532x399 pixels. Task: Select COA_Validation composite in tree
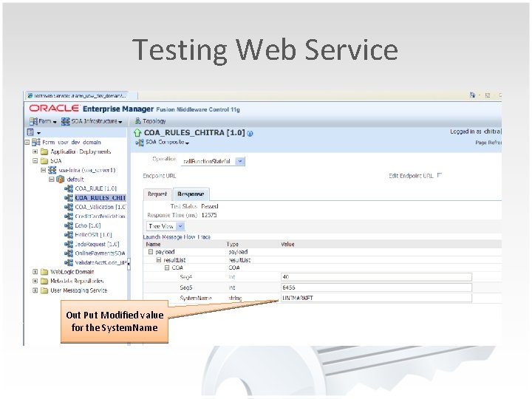coord(100,207)
